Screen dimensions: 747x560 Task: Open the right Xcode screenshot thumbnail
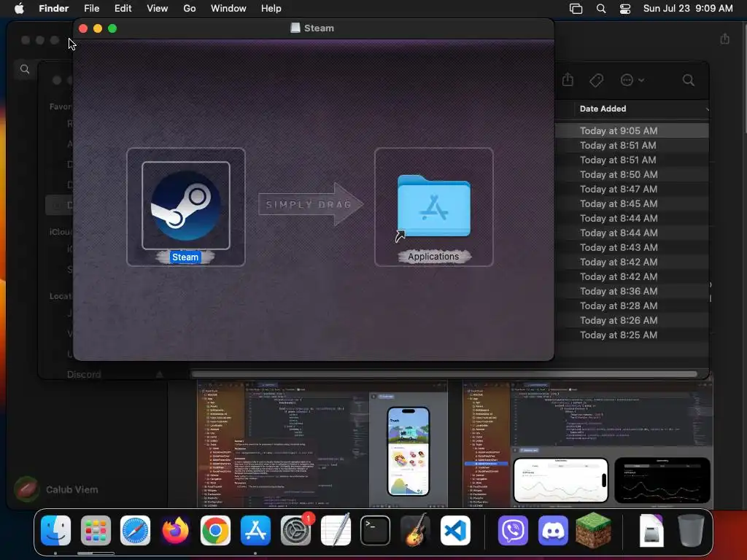click(x=587, y=444)
